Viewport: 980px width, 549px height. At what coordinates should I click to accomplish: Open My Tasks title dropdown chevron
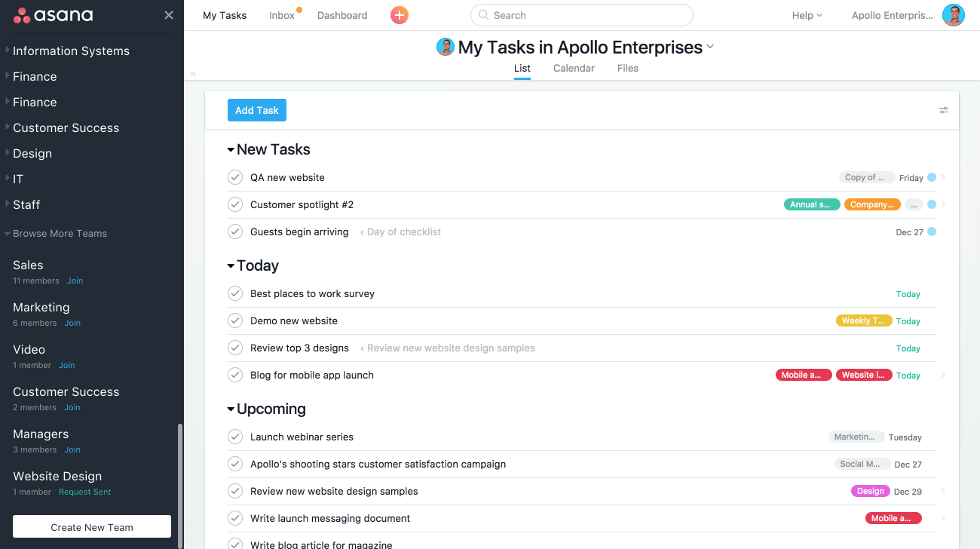pyautogui.click(x=709, y=48)
